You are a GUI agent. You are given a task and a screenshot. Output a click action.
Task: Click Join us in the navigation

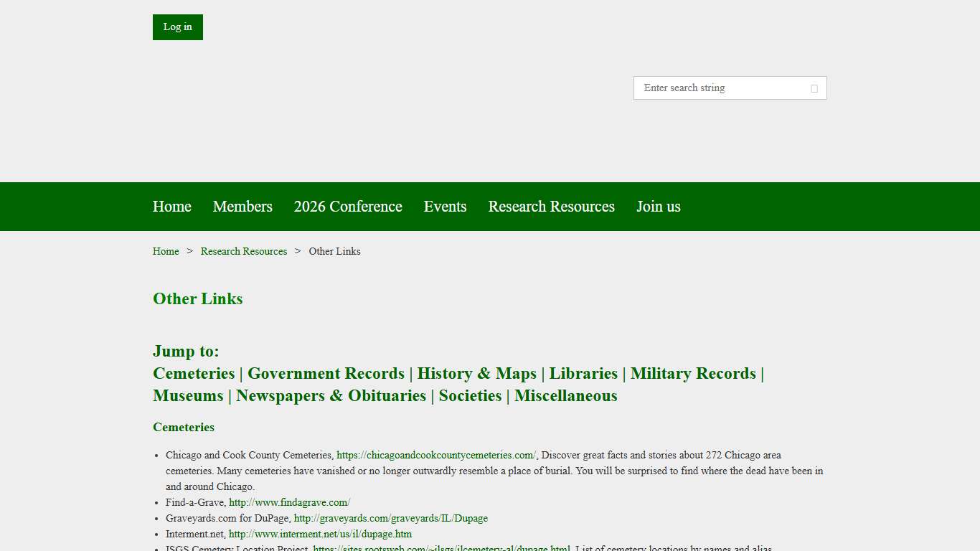(658, 207)
